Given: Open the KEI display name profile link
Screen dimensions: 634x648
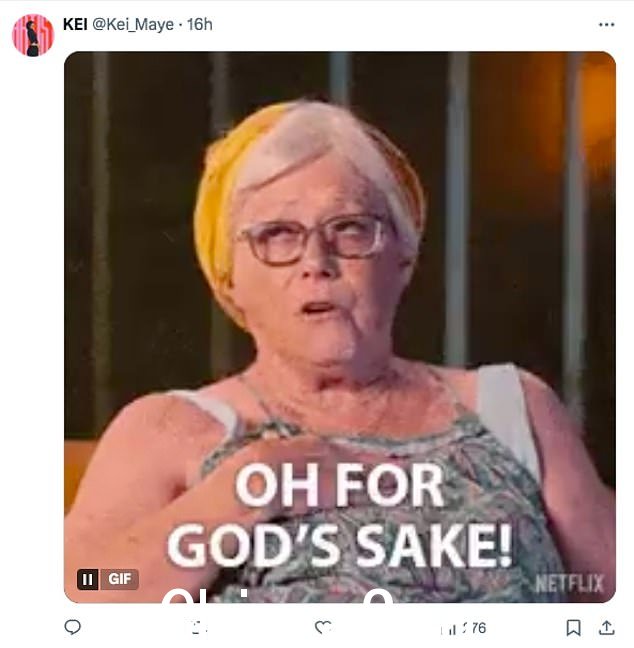Looking at the screenshot, I should tap(75, 24).
